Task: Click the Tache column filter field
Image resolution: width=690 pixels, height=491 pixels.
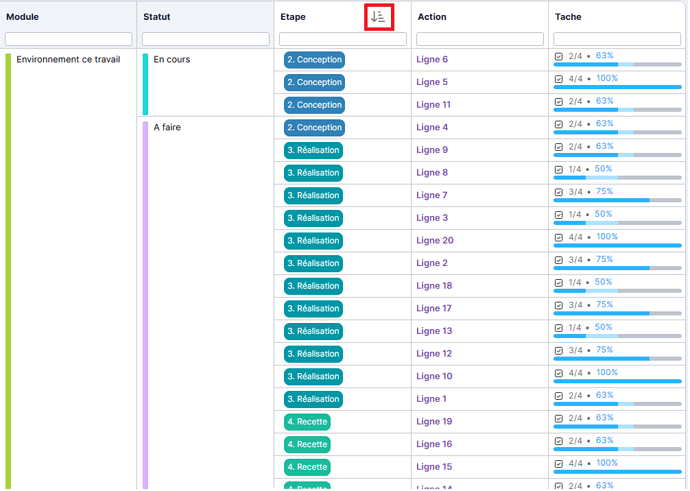Action: [618, 39]
